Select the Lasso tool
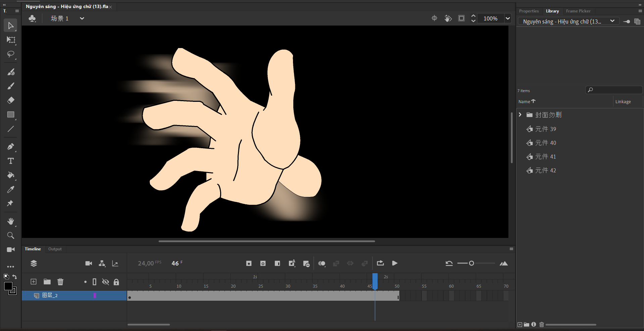This screenshot has height=331, width=644. pos(11,54)
